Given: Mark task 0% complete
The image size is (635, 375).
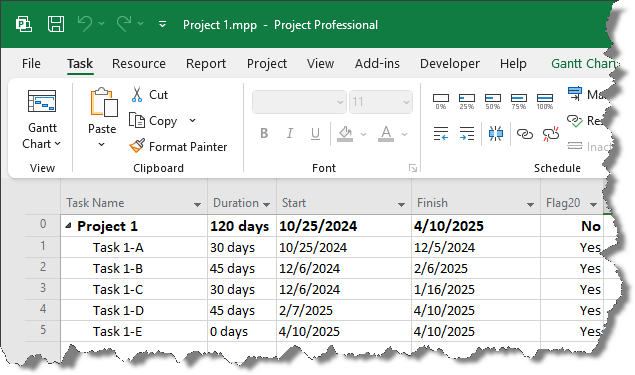Looking at the screenshot, I should pyautogui.click(x=441, y=101).
